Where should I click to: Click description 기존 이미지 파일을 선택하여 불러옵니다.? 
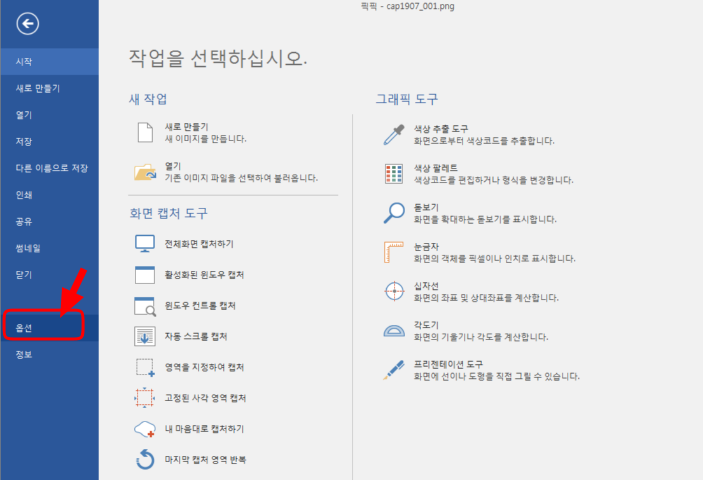point(241,178)
